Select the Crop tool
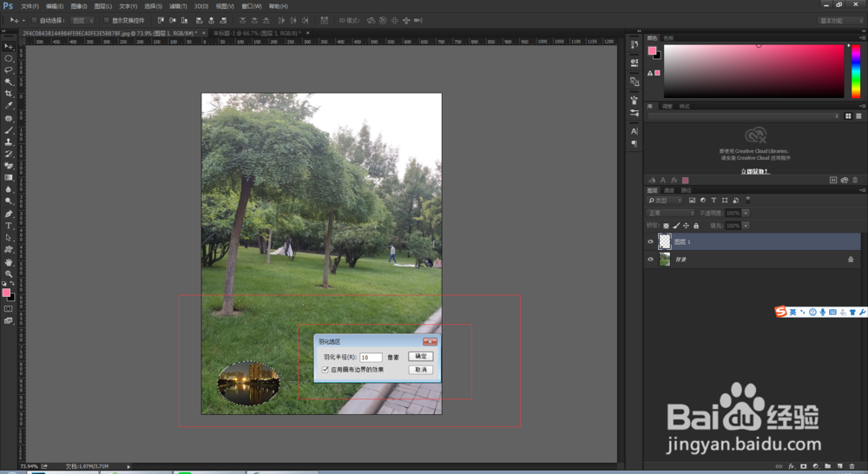 pos(9,93)
